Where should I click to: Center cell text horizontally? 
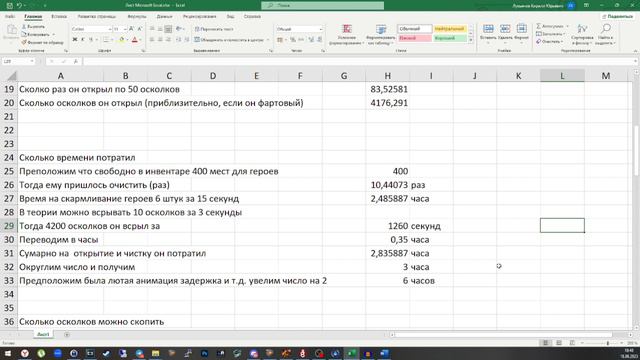pyautogui.click(x=160, y=40)
